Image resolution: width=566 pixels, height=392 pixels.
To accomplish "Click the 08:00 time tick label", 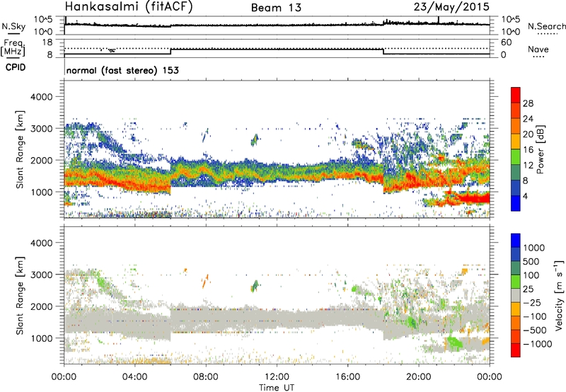I will click(206, 377).
